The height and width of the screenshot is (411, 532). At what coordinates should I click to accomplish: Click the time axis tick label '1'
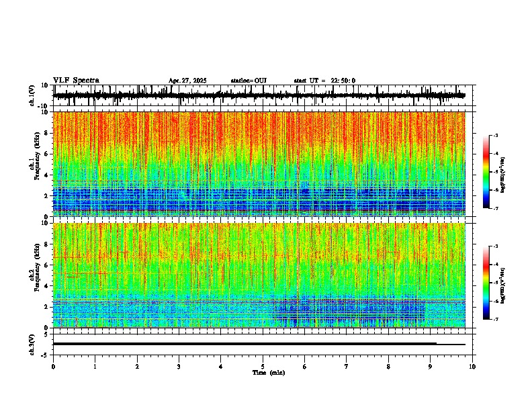pos(95,367)
